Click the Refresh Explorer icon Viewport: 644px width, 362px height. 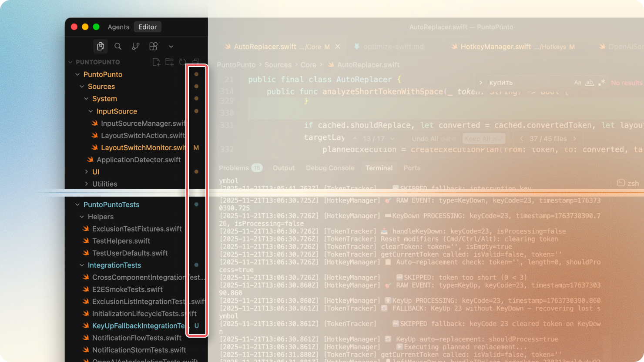pyautogui.click(x=182, y=62)
